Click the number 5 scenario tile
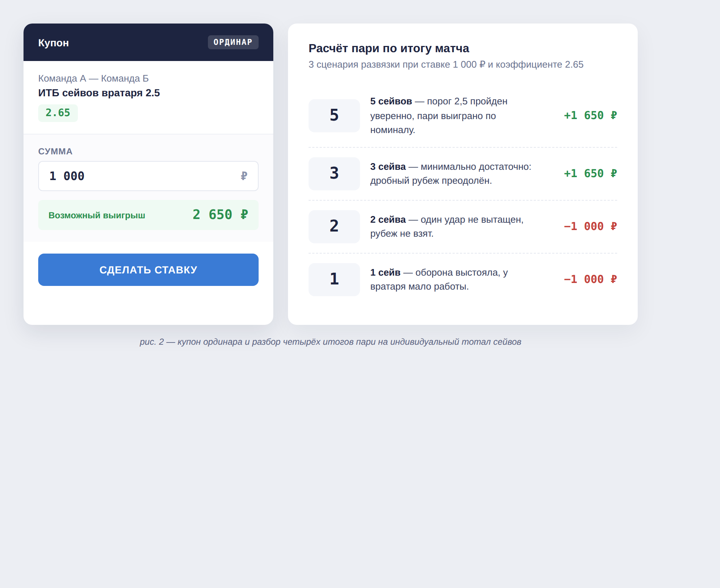The height and width of the screenshot is (588, 720). pyautogui.click(x=334, y=116)
